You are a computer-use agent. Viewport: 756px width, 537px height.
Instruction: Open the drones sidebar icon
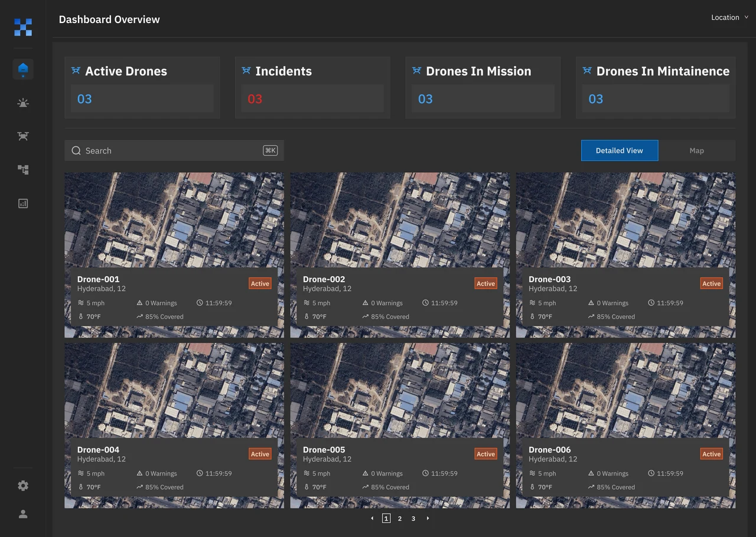[x=23, y=136]
